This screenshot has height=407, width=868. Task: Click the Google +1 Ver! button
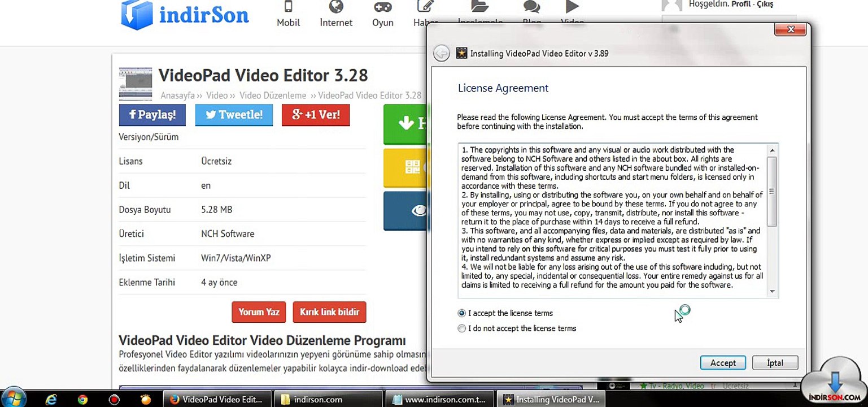[x=316, y=115]
